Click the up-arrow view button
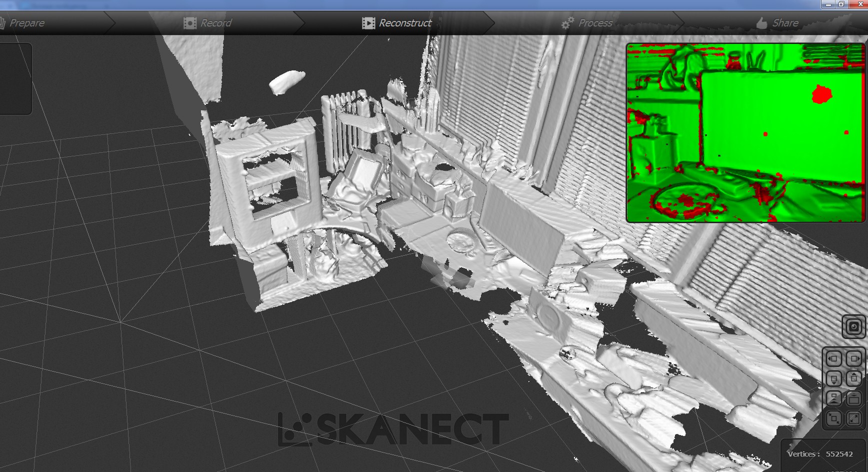This screenshot has height=472, width=868. coord(853,379)
